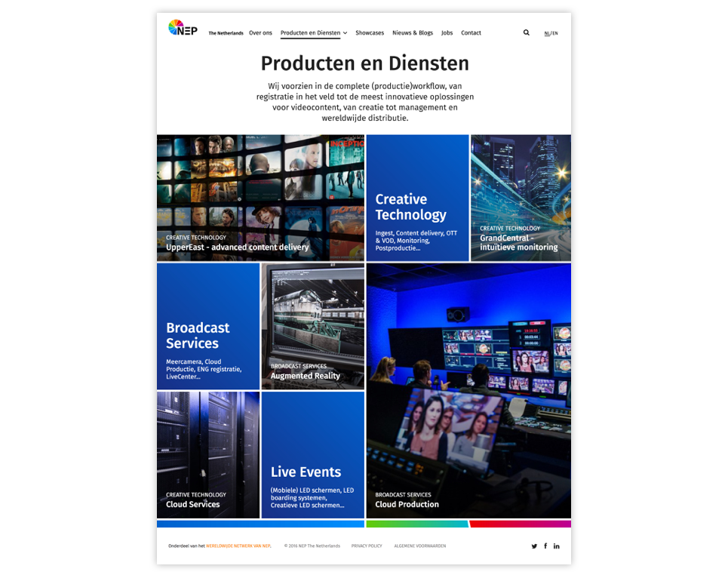Follow the Wereldwijde Netwerk van NEP link
Viewport: 728px width, 578px height.
(x=238, y=546)
